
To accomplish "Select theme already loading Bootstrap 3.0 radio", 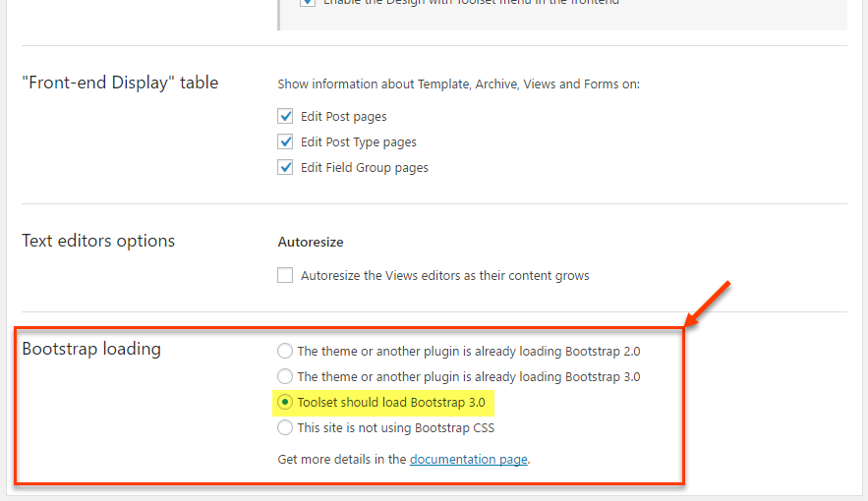I will point(284,376).
